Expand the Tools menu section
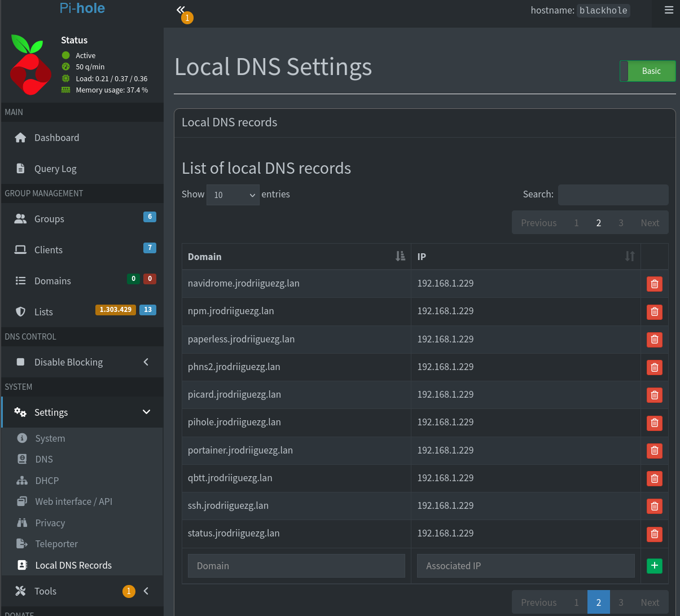 tap(82, 591)
